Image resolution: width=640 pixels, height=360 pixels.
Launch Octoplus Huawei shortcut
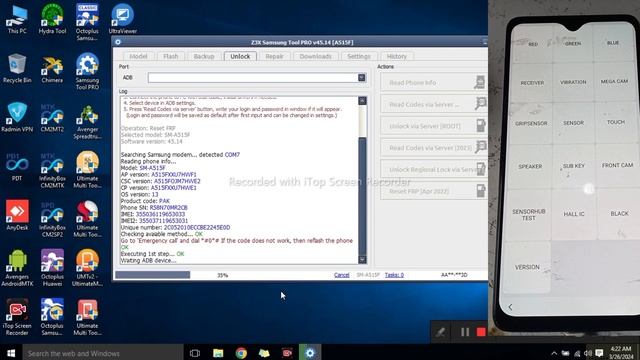click(x=52, y=267)
